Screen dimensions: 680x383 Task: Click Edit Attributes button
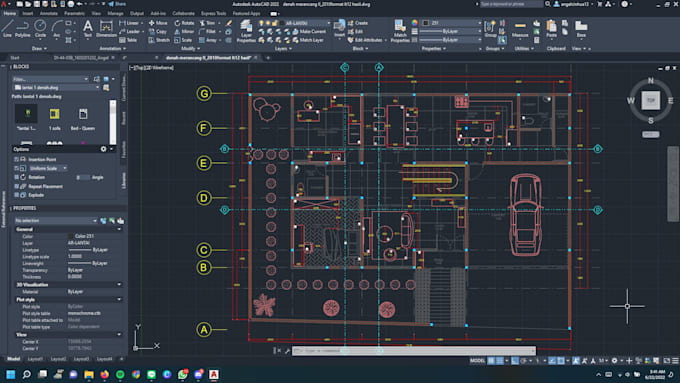pos(367,40)
